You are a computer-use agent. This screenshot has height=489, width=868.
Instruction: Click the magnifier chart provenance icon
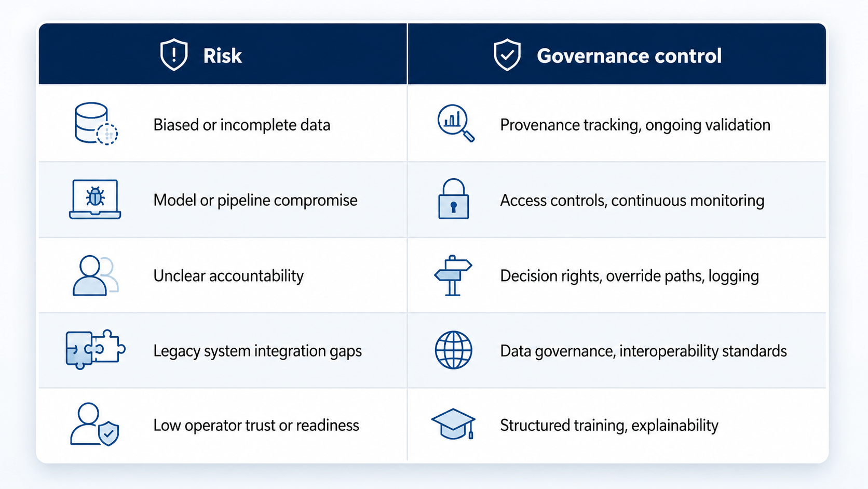tap(456, 124)
